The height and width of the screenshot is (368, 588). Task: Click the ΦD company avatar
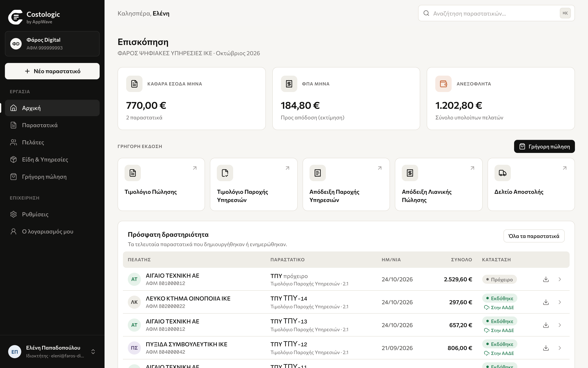coord(16,44)
